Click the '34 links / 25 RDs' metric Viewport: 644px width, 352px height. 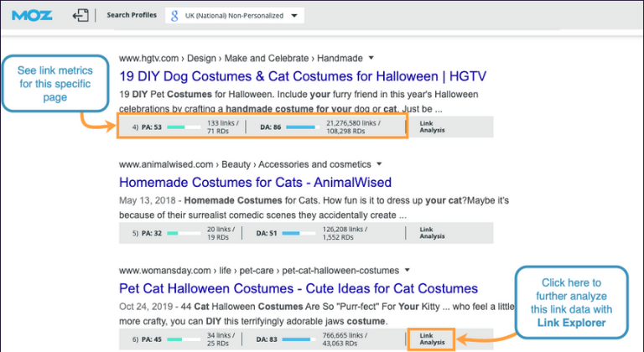click(221, 339)
